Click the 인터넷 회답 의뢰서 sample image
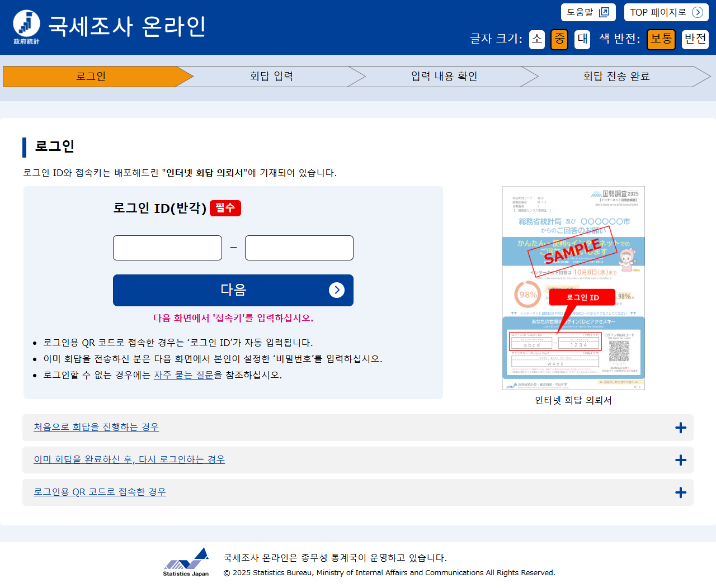The image size is (716, 588). pyautogui.click(x=573, y=288)
